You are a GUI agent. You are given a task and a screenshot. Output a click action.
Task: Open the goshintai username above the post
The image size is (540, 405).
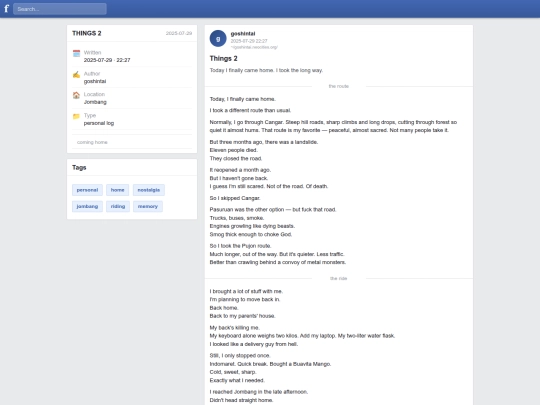click(x=243, y=33)
